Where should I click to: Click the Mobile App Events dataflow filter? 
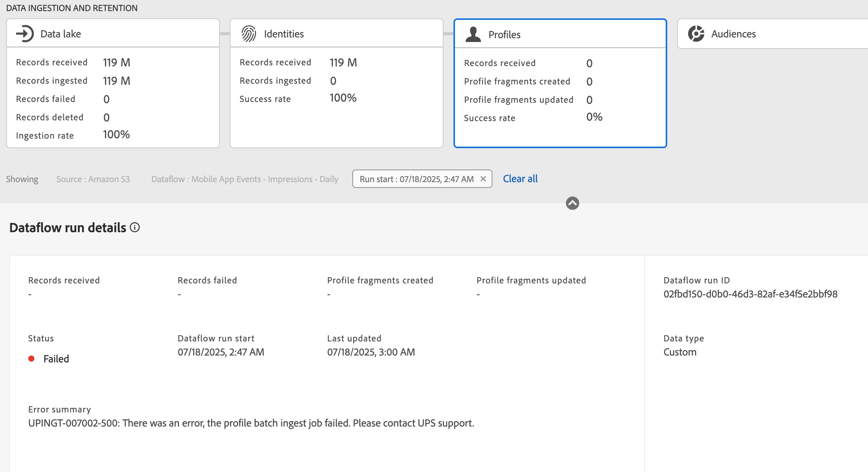coord(245,179)
